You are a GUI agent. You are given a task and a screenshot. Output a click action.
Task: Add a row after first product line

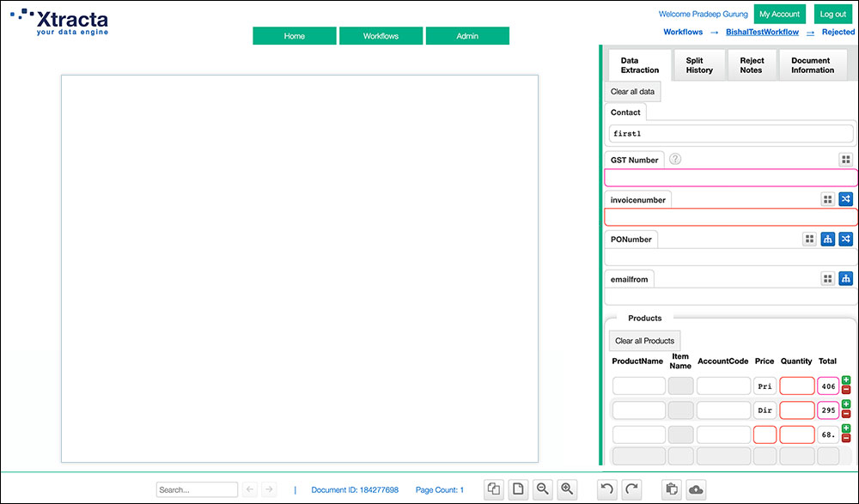click(x=846, y=380)
